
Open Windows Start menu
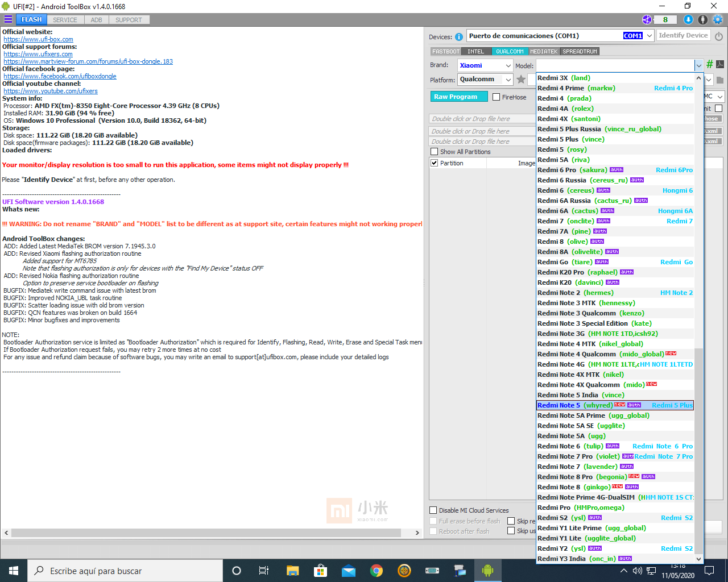point(14,571)
